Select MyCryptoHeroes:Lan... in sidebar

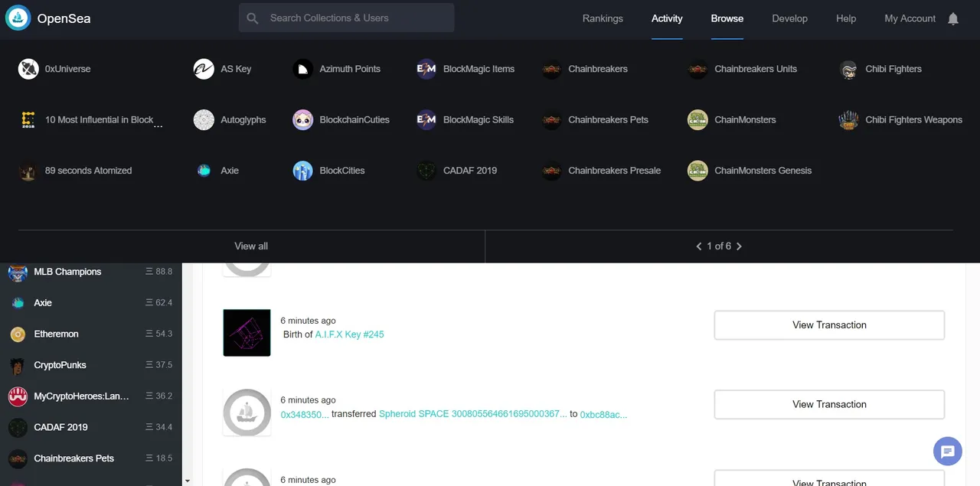[x=90, y=396]
